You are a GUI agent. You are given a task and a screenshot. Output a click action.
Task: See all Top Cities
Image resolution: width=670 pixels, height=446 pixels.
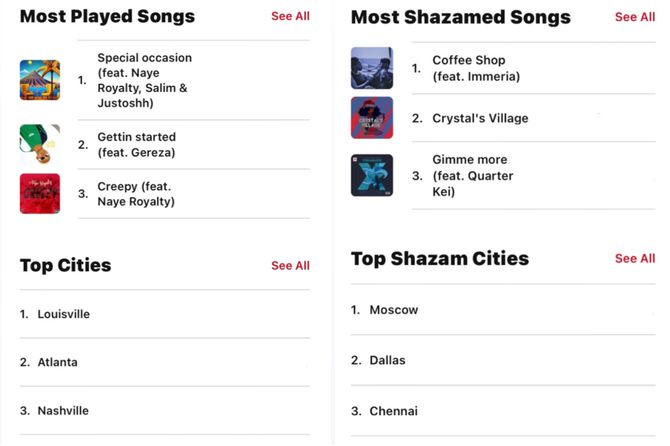[x=291, y=266]
